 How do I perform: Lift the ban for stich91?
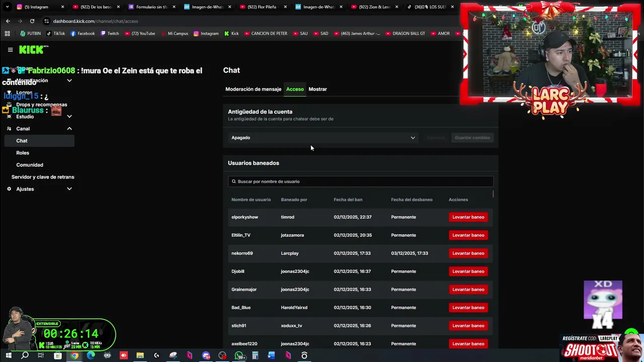tap(468, 326)
